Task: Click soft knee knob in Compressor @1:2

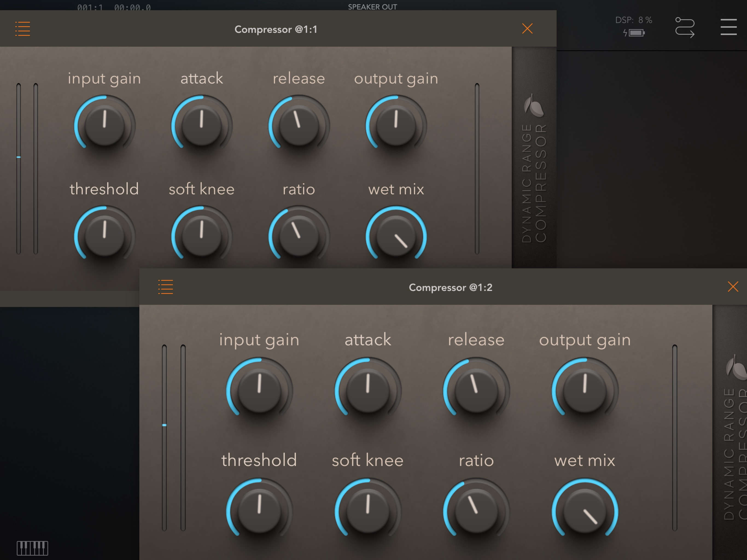Action: [368, 511]
